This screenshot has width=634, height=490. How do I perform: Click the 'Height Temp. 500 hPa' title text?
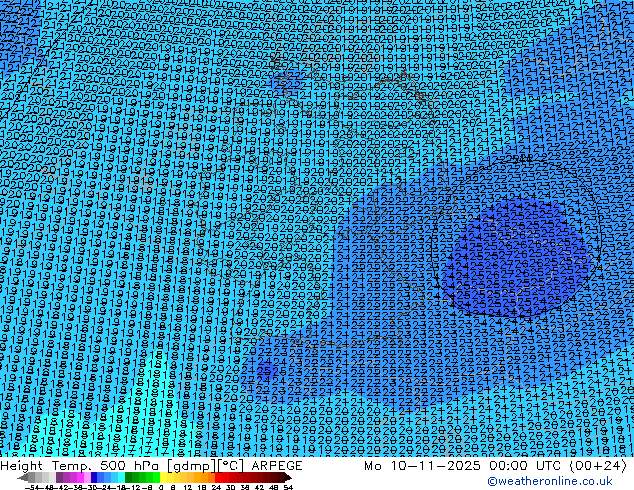79,466
